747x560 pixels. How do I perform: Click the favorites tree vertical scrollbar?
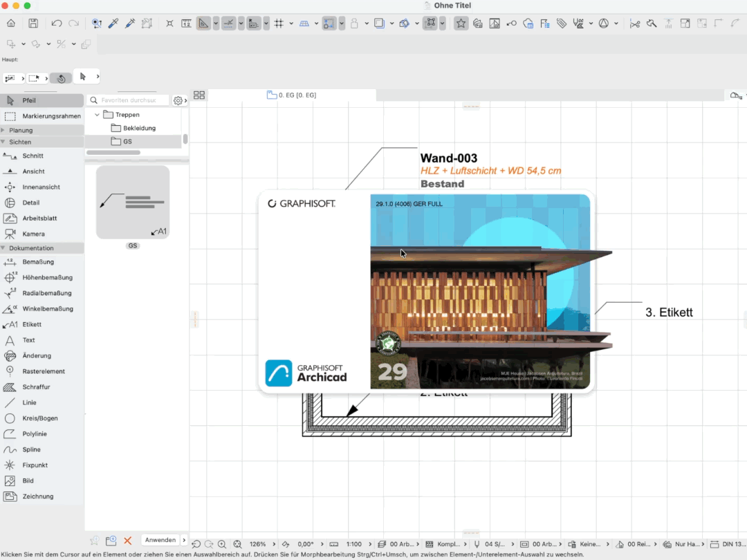(185, 138)
